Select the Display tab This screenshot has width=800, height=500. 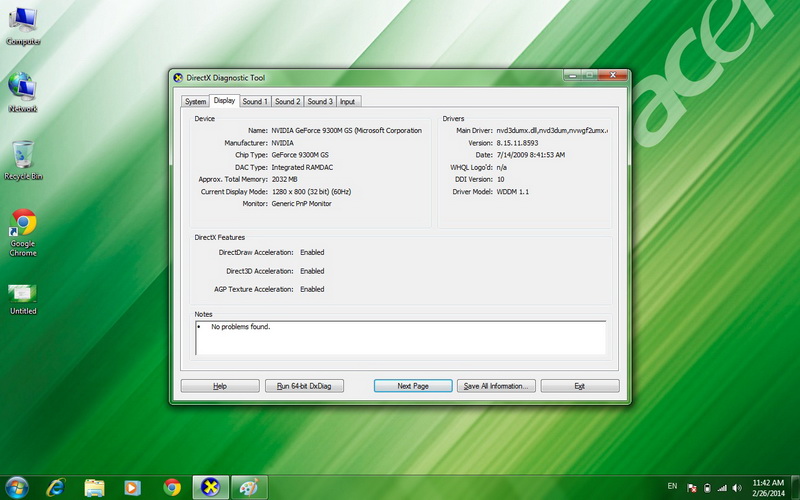224,101
